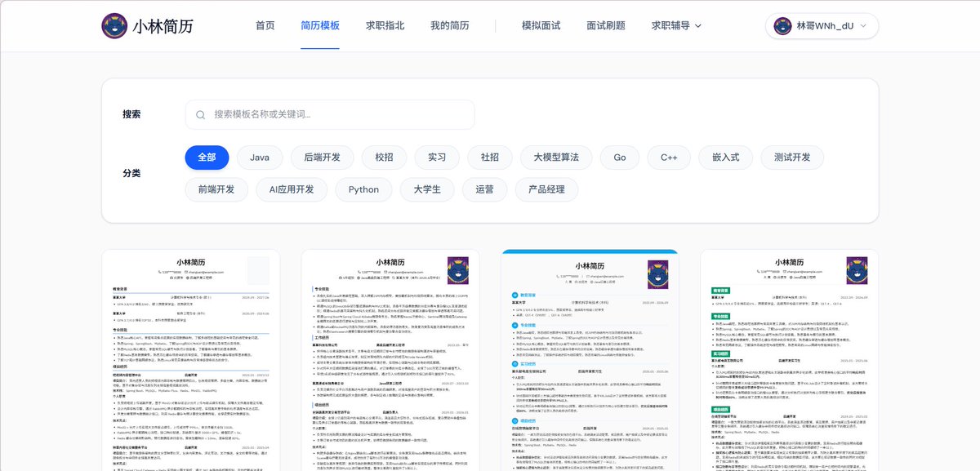The height and width of the screenshot is (471, 980).
Task: Open the second resume template thumbnail
Action: pyautogui.click(x=390, y=360)
